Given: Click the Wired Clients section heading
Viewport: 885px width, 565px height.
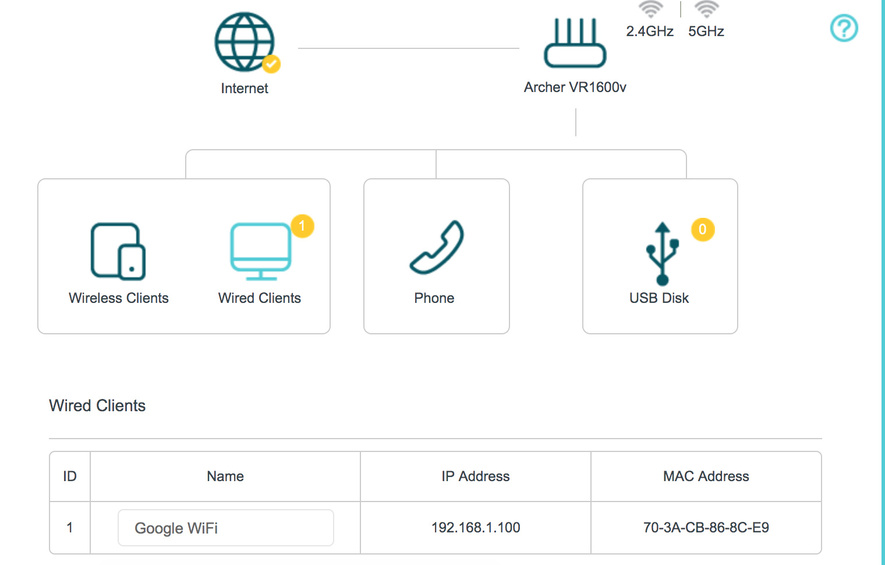Looking at the screenshot, I should [x=97, y=405].
